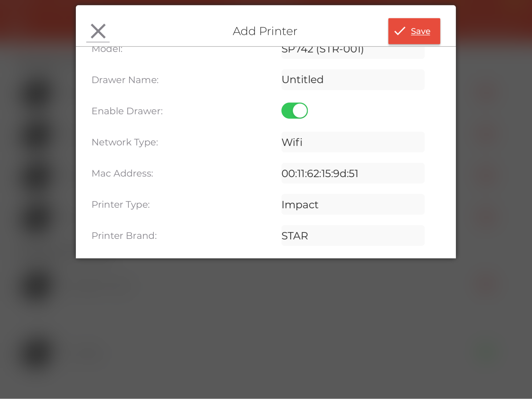
Task: Close the Add Printer dialog via the X
Action: 98,31
